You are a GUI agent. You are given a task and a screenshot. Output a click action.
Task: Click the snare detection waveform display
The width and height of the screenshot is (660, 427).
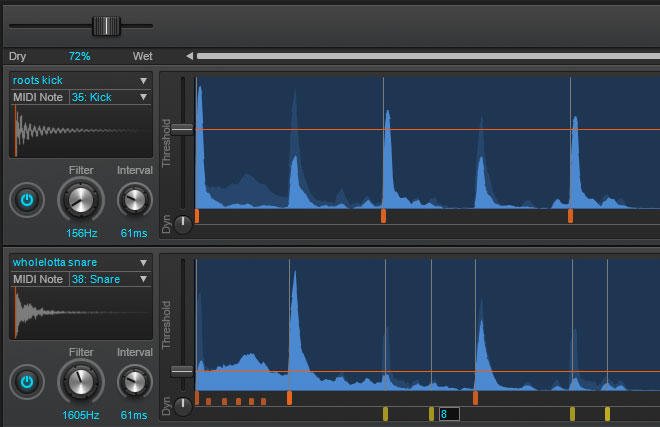coord(428,324)
